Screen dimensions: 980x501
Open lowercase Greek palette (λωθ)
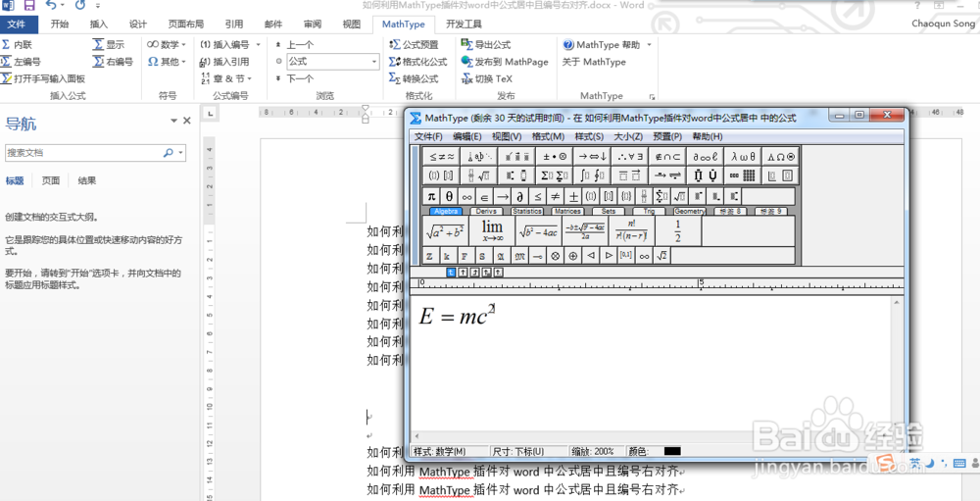tap(743, 156)
